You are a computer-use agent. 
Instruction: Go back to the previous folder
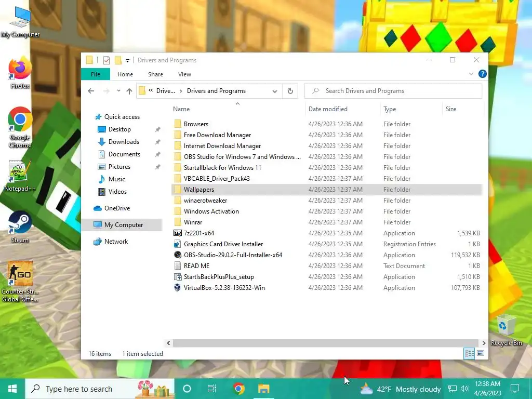click(x=91, y=91)
